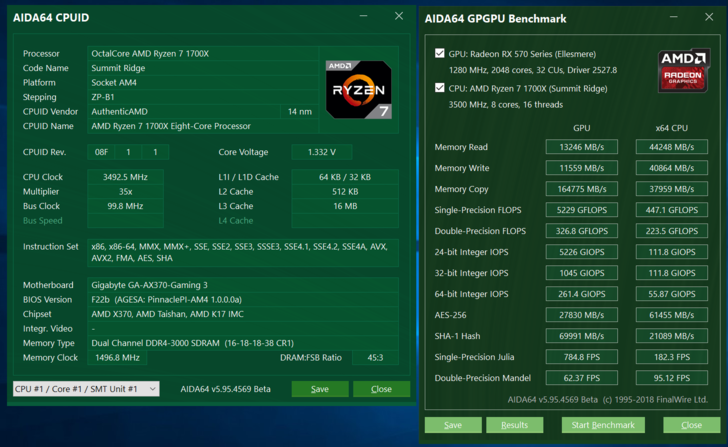Click the BIOS Version F22b value
The width and height of the screenshot is (728, 447).
(243, 299)
